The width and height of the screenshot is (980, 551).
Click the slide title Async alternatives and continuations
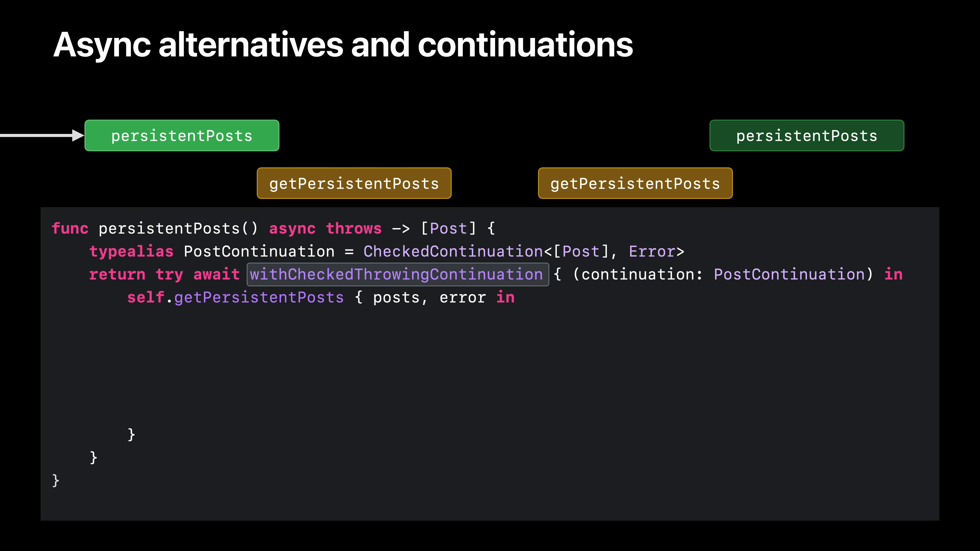[x=343, y=45]
